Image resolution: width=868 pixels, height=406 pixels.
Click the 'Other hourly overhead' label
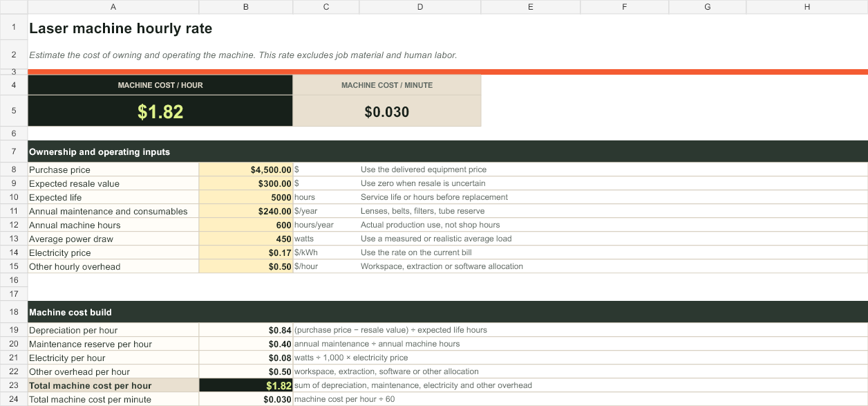(113, 266)
